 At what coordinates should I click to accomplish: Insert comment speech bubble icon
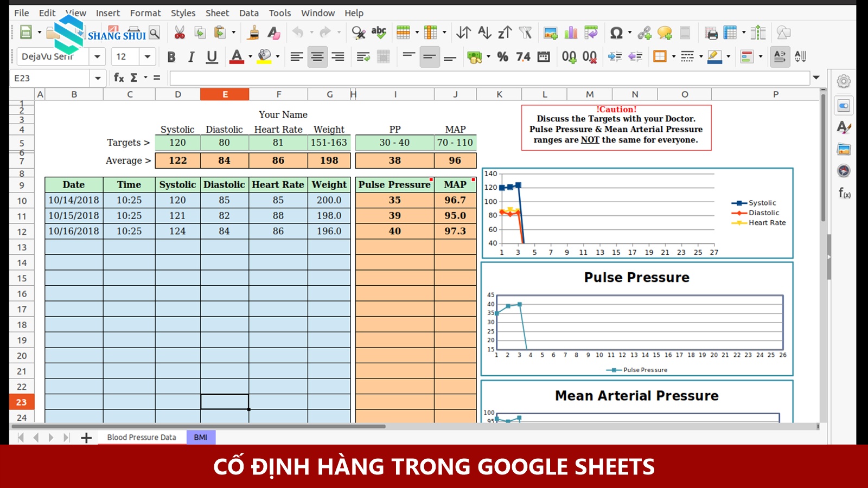[665, 33]
